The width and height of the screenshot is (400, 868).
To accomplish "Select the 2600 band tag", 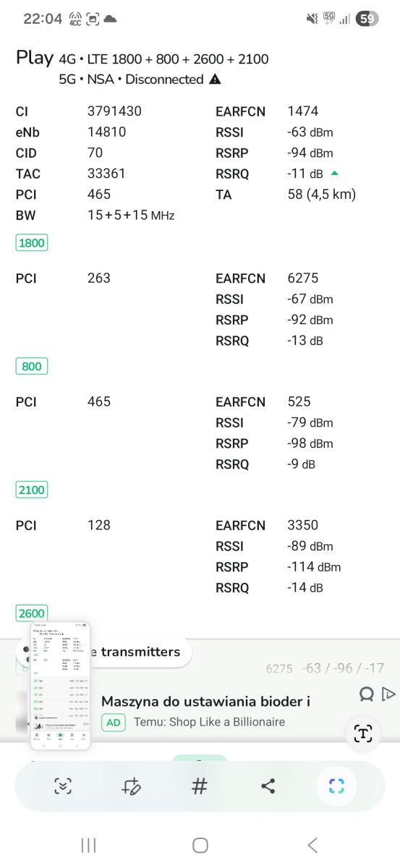I will (32, 613).
